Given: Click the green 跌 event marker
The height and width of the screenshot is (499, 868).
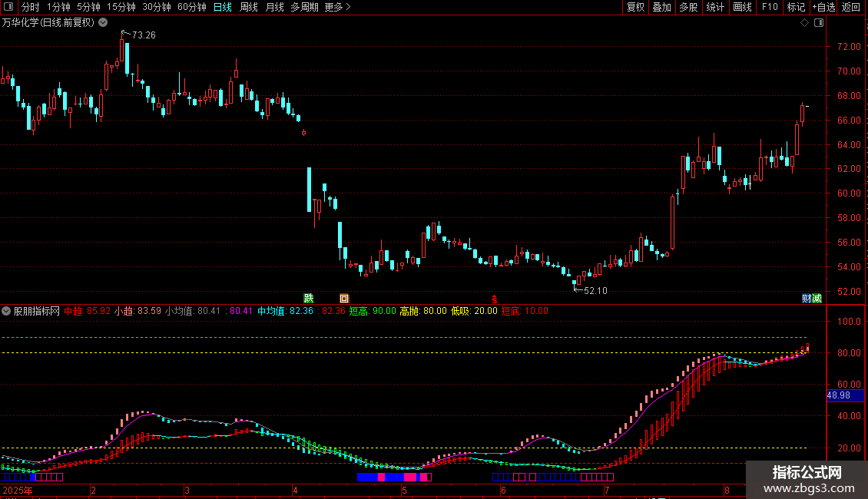Looking at the screenshot, I should coord(308,299).
